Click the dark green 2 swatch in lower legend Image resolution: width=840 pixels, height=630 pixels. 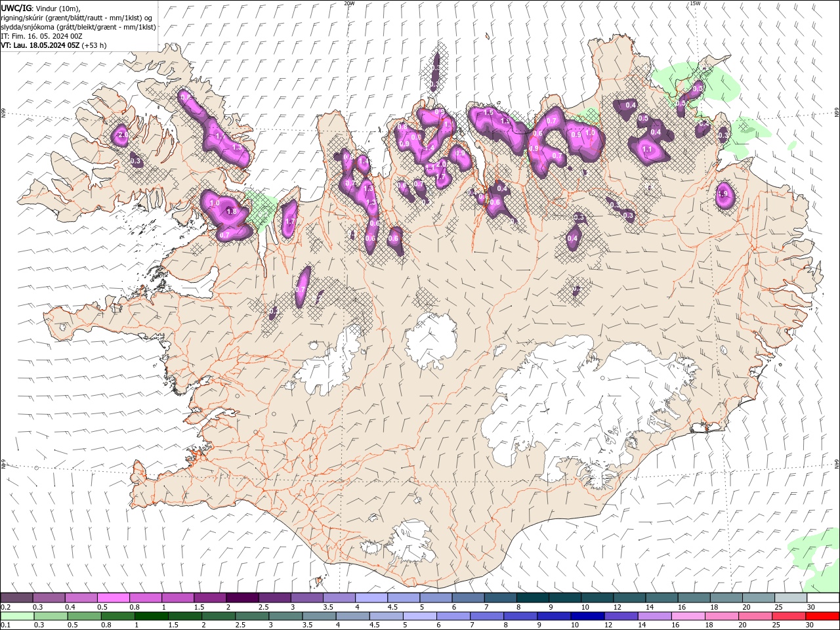(218, 616)
